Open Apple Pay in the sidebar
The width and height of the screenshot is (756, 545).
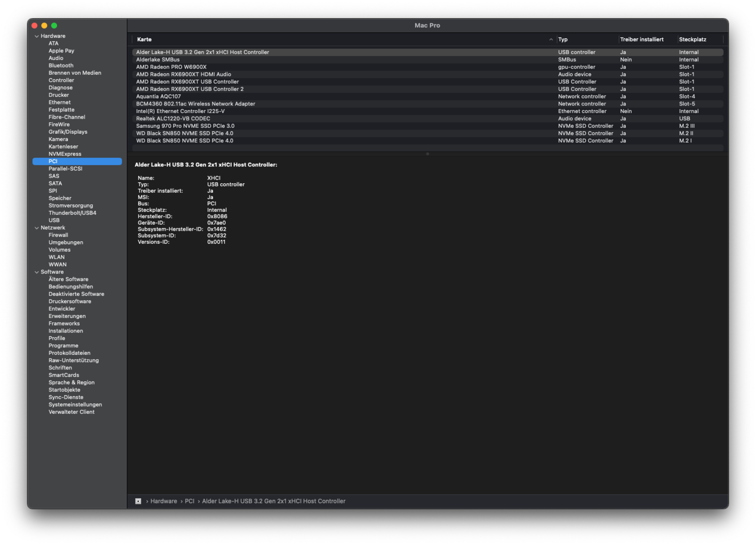pyautogui.click(x=61, y=51)
